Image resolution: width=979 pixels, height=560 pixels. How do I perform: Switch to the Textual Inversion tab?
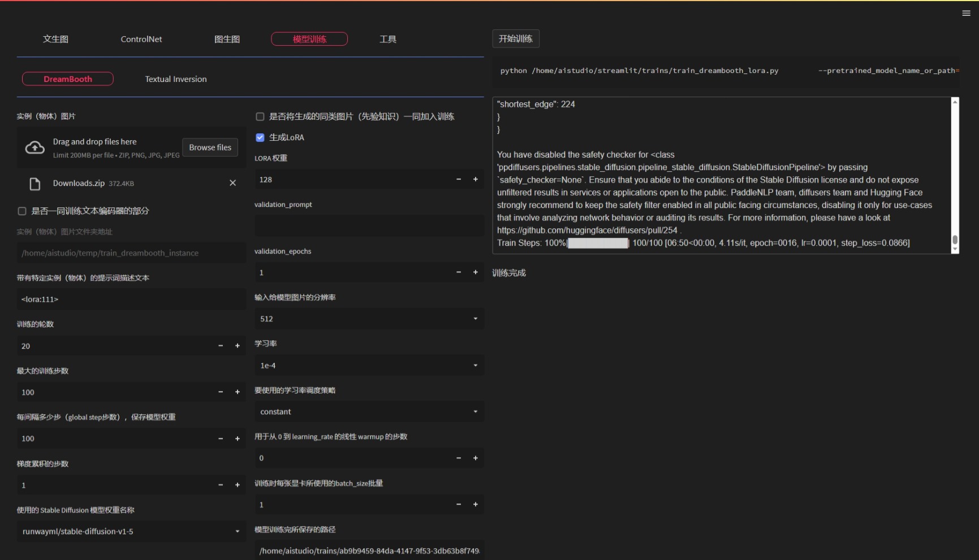pos(175,79)
